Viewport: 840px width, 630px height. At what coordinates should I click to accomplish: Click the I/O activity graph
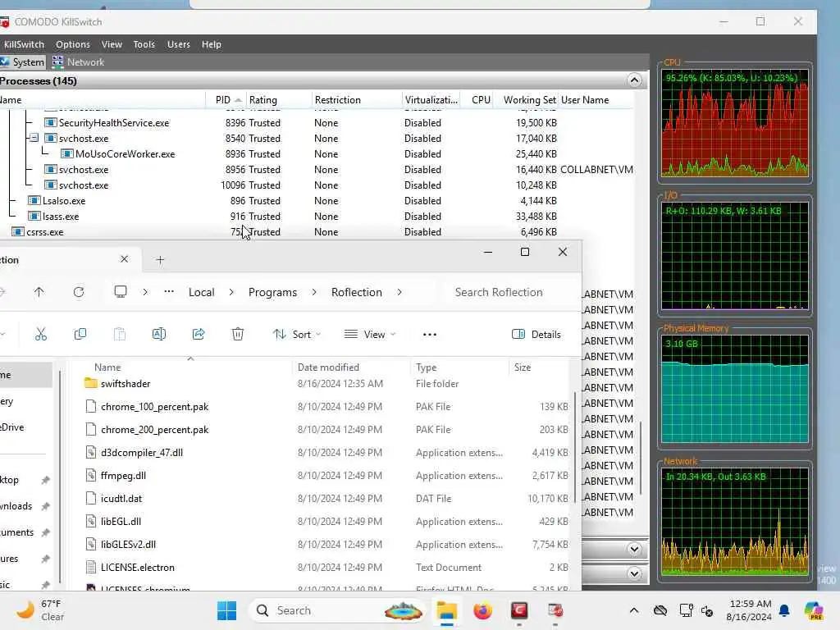coord(734,256)
